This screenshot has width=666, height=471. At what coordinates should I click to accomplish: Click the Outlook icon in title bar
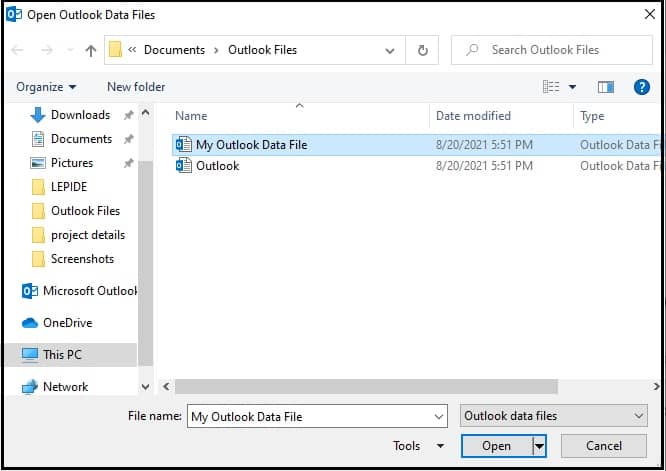click(14, 15)
